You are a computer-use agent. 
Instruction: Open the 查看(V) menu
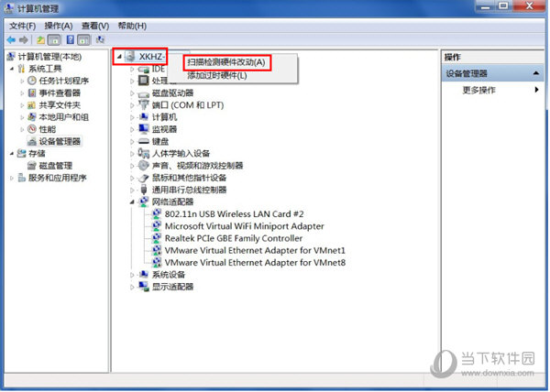[x=95, y=26]
